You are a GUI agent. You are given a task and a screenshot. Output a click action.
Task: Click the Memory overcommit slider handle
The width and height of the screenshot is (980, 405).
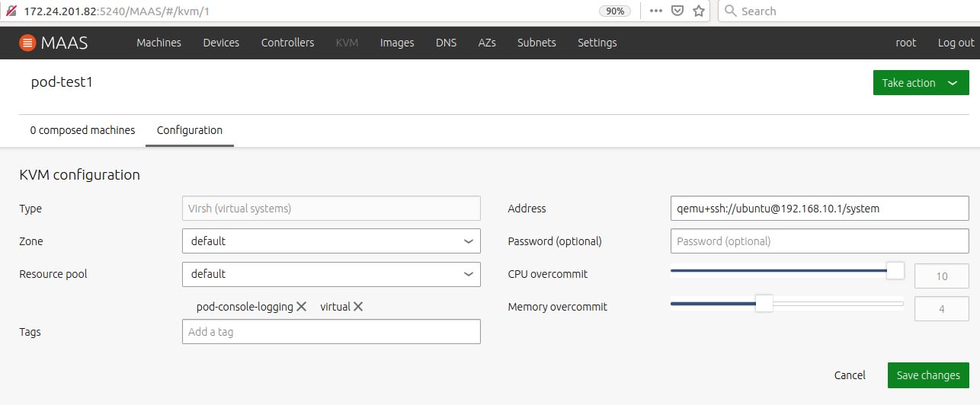[764, 303]
